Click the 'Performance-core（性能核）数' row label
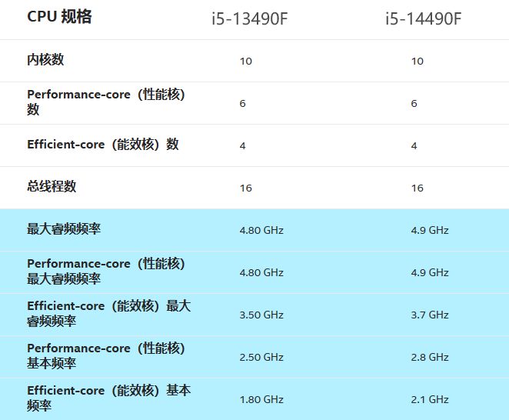The width and height of the screenshot is (509, 420). click(x=106, y=102)
